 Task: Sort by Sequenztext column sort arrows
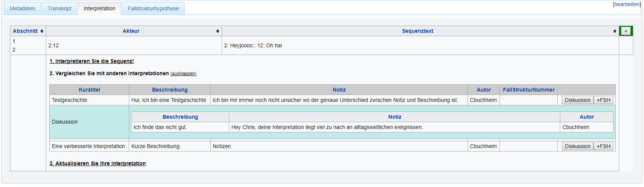(615, 31)
